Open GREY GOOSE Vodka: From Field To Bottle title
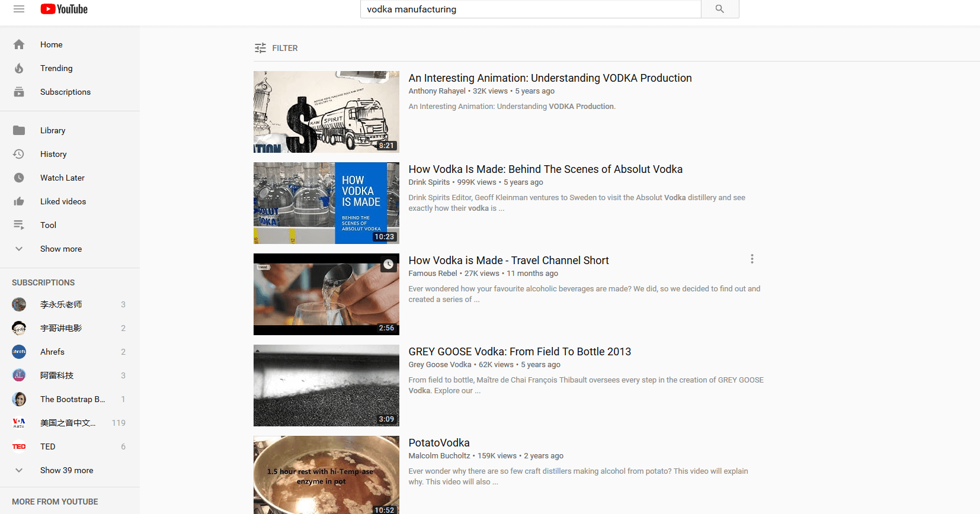980x514 pixels. click(x=520, y=352)
